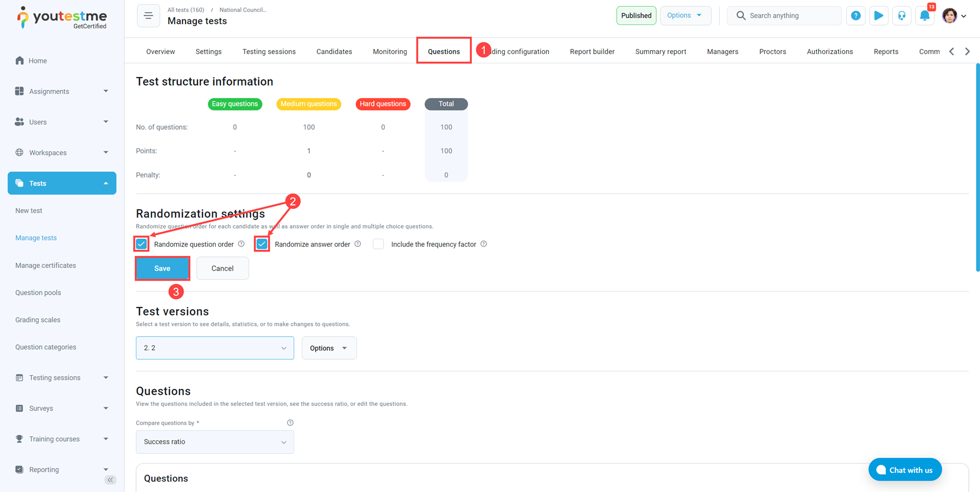Screen dimensions: 980x492
Task: Switch to the Candidates tab
Action: [334, 52]
